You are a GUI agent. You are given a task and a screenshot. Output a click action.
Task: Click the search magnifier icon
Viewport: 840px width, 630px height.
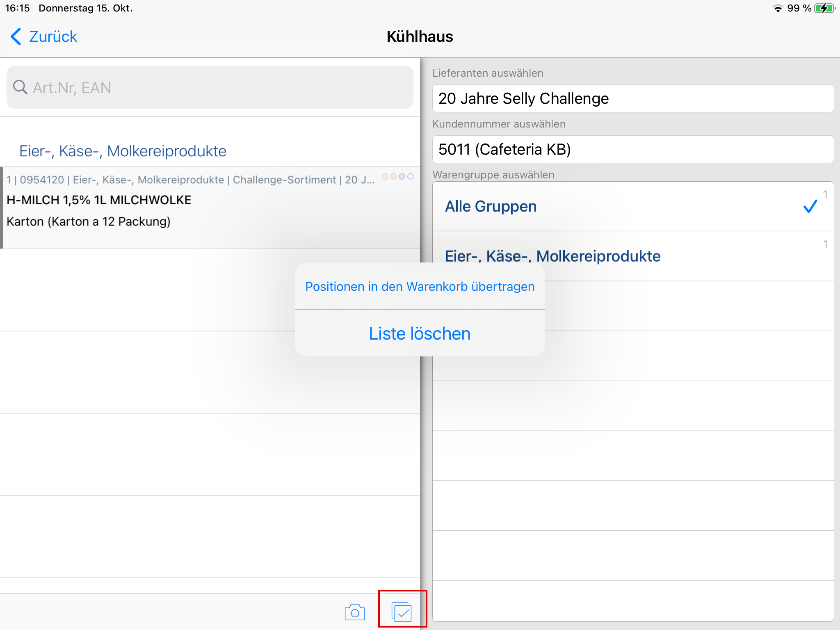[x=20, y=87]
